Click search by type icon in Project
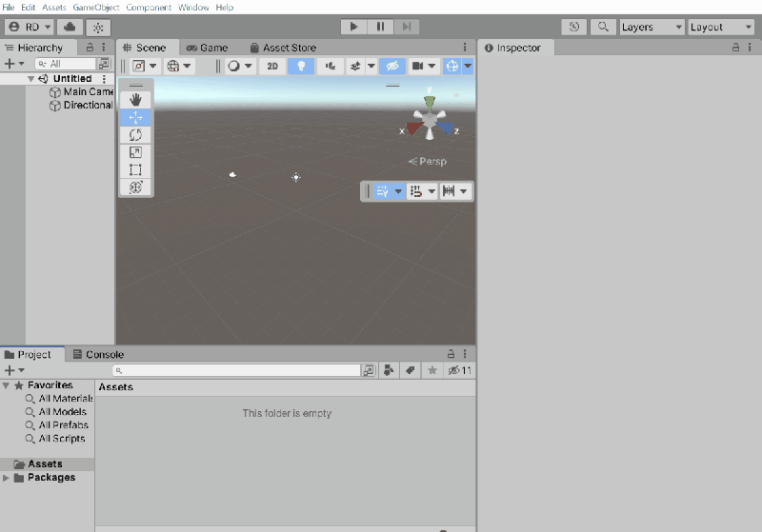Screen dimensions: 762x532 [389, 371]
